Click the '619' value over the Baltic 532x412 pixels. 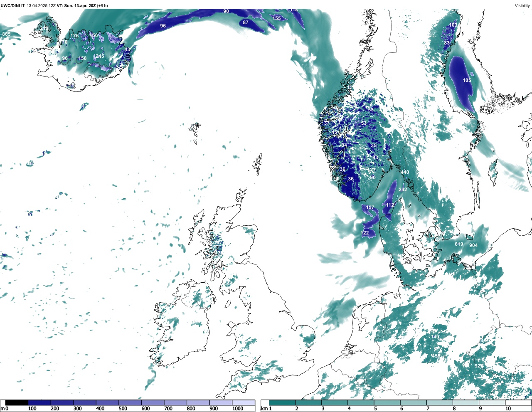click(x=459, y=244)
